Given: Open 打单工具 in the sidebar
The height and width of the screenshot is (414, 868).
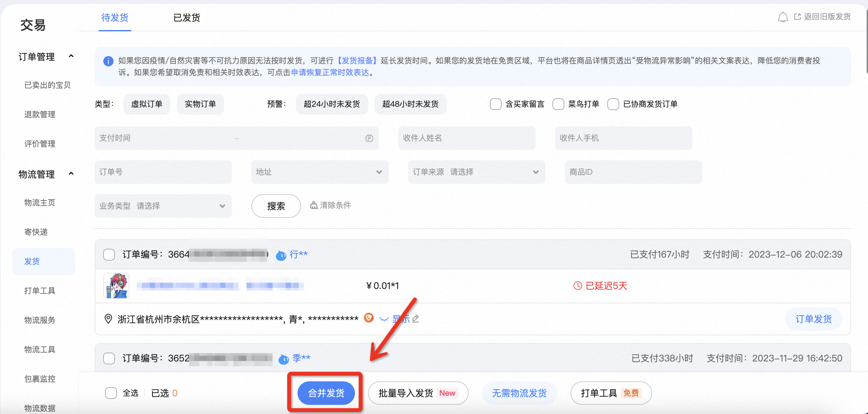Looking at the screenshot, I should click(40, 291).
